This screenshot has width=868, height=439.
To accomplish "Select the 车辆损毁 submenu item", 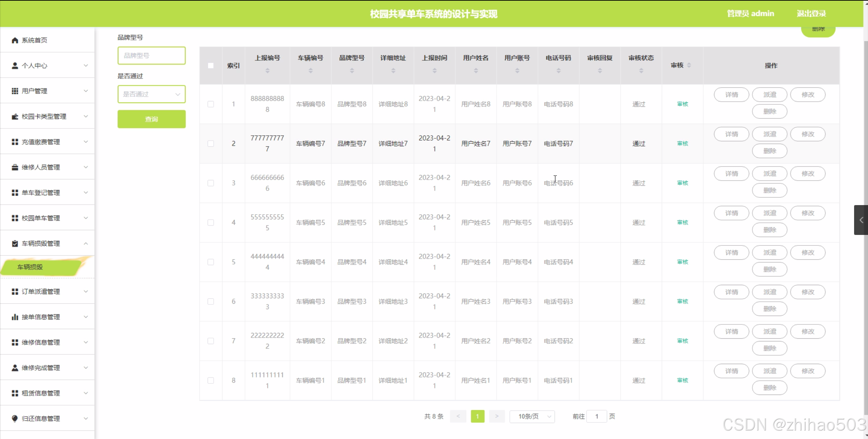I will tap(30, 267).
